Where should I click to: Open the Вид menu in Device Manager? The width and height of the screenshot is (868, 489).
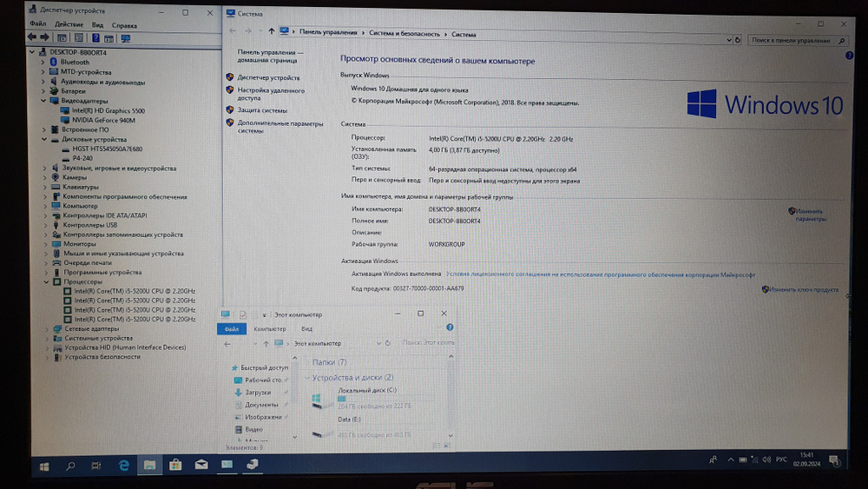97,25
